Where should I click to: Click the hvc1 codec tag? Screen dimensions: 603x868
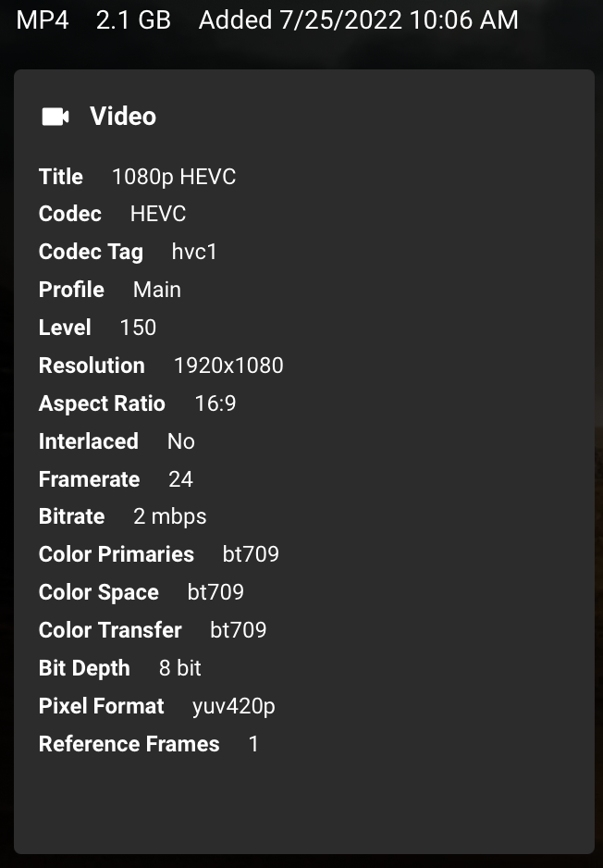pos(194,252)
